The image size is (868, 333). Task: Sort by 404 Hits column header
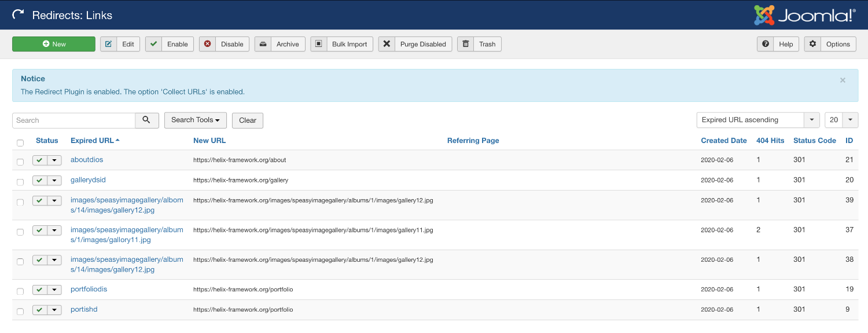coord(770,141)
